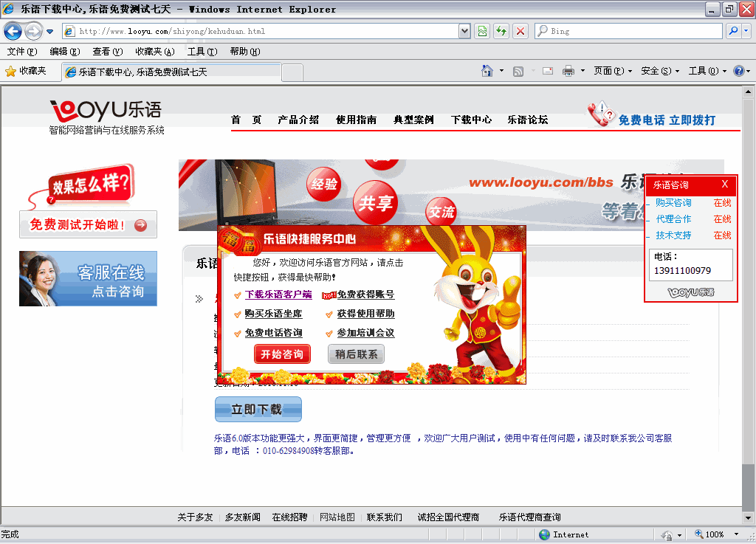Open the 产品介绍 navigation link
The height and width of the screenshot is (544, 756).
(298, 120)
